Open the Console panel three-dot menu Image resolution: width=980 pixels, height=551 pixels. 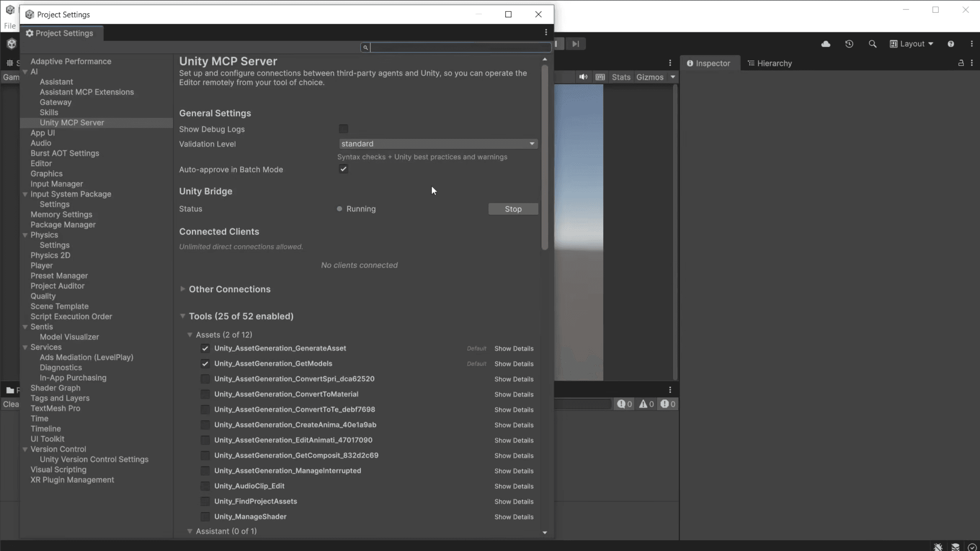pyautogui.click(x=670, y=390)
